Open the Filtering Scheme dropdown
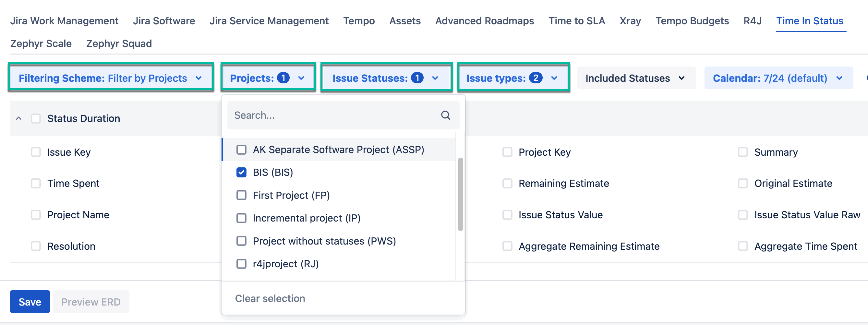The image size is (868, 325). [111, 78]
